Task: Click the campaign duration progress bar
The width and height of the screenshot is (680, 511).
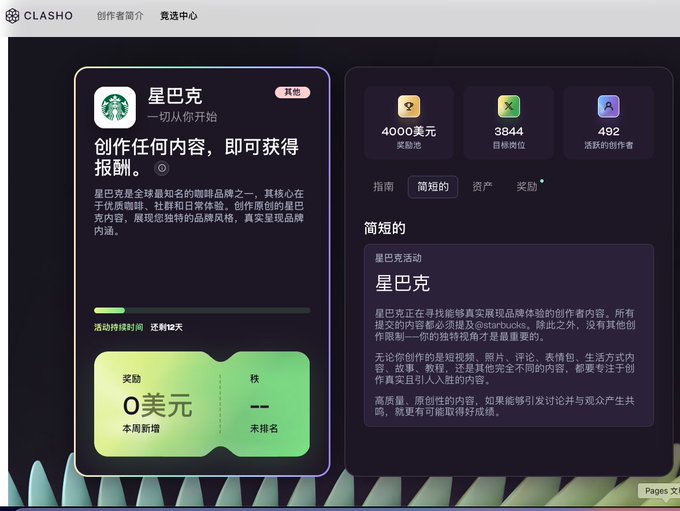Action: (202, 310)
